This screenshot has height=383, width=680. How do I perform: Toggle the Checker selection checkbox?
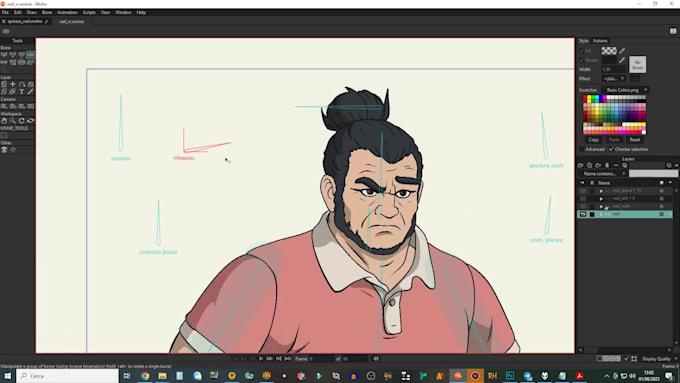pyautogui.click(x=611, y=149)
